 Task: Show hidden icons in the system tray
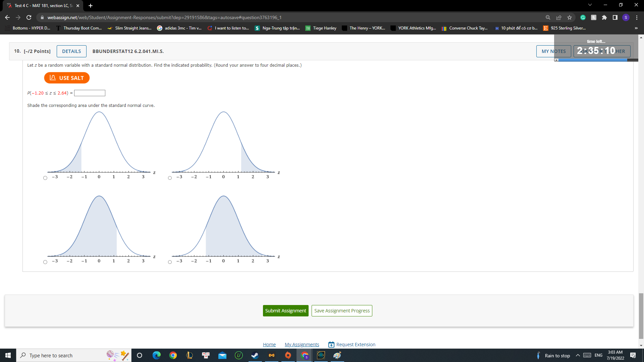pos(578,355)
